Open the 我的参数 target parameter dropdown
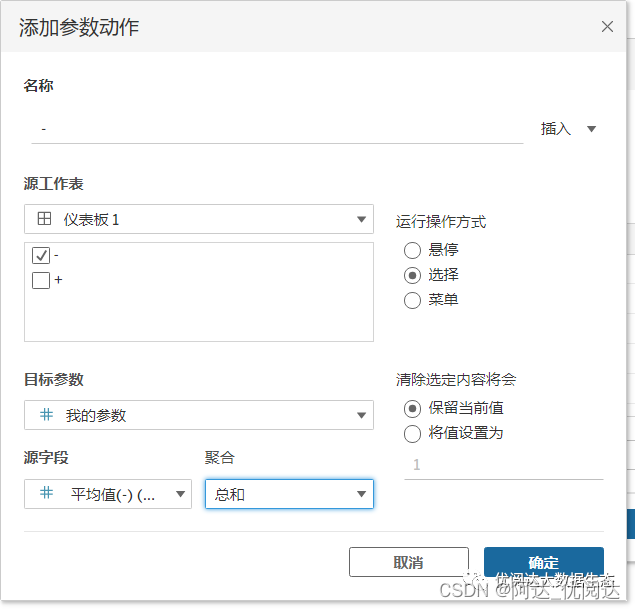 pos(199,415)
